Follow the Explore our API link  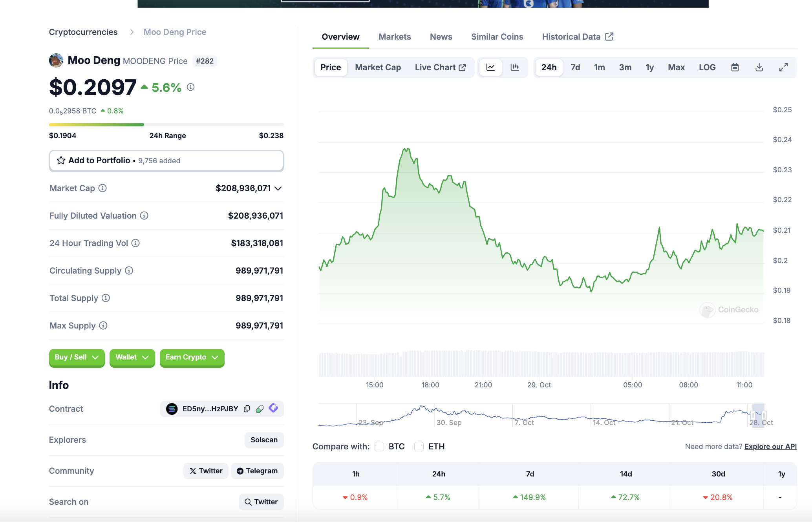pyautogui.click(x=770, y=447)
